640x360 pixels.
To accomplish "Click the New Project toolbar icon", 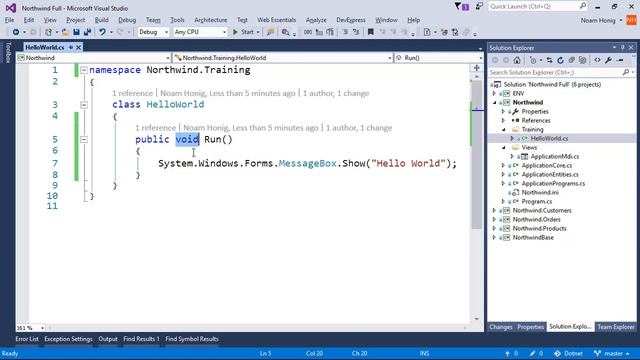I will click(48, 32).
